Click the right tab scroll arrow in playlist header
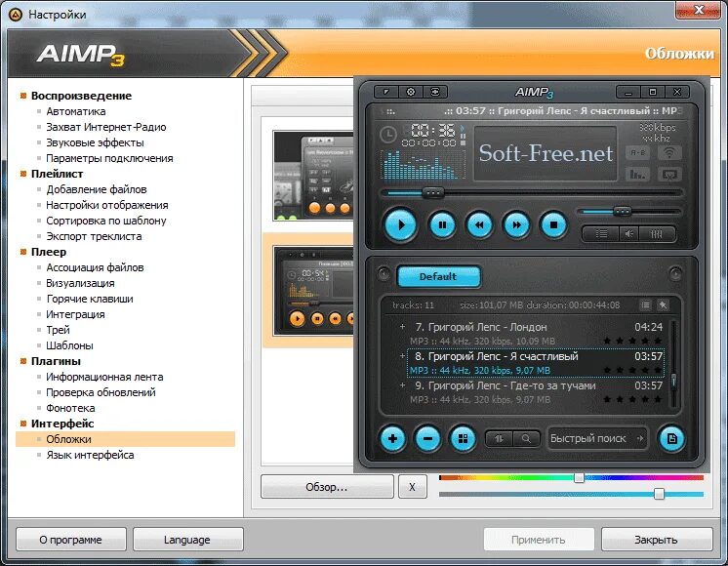 coord(675,273)
